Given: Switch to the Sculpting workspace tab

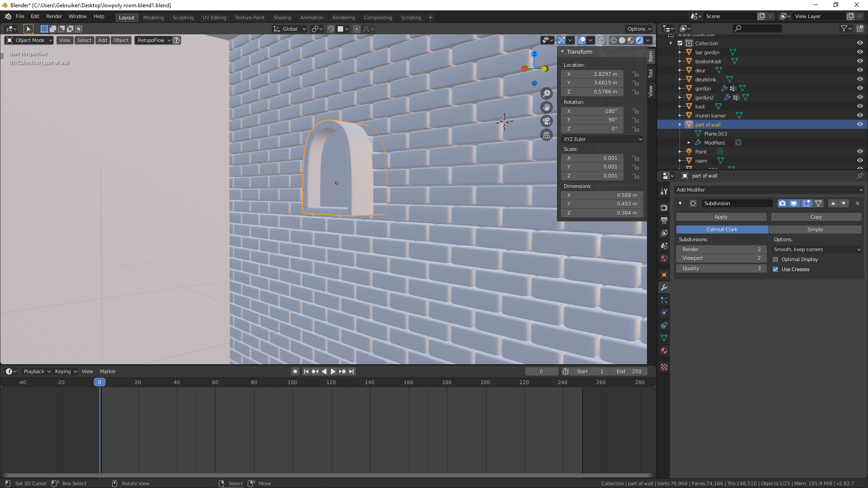Looking at the screenshot, I should (x=183, y=18).
